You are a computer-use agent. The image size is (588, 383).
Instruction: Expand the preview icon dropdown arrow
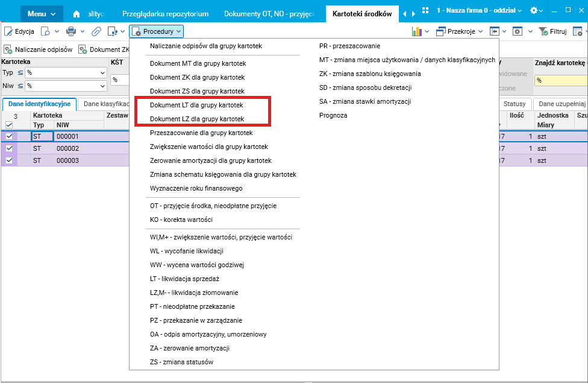(x=57, y=31)
